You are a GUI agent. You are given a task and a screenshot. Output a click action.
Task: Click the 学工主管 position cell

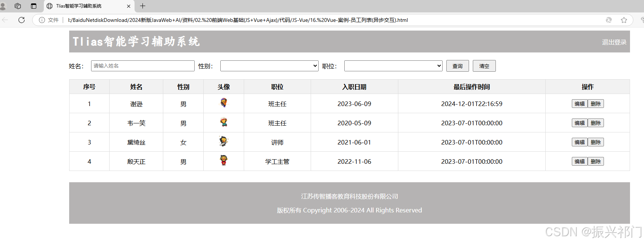[x=277, y=161]
